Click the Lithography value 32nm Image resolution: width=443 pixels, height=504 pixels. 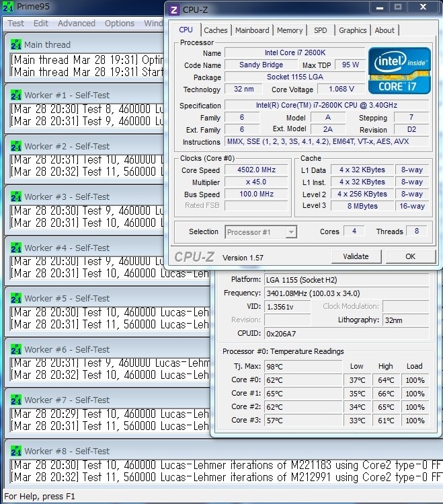click(405, 320)
